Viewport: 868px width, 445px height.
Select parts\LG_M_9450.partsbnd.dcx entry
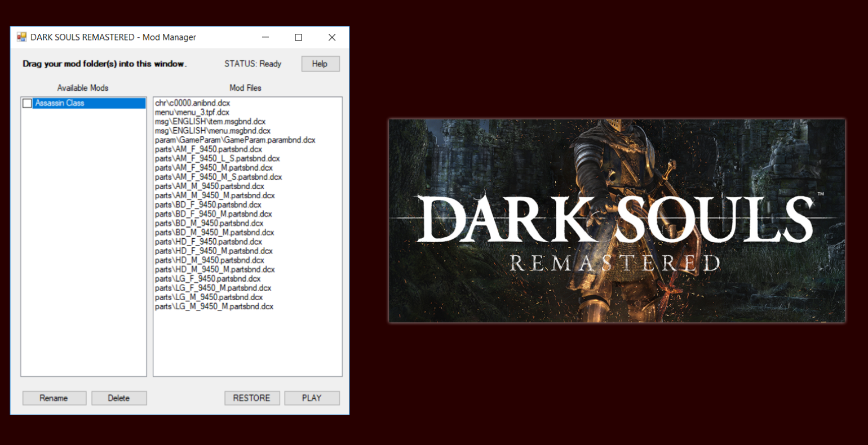209,297
